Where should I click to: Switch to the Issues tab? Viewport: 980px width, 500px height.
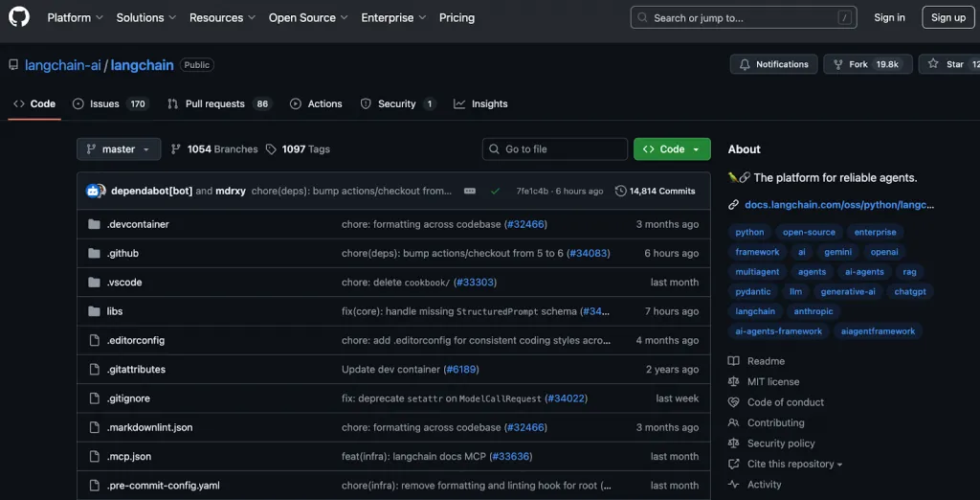111,103
